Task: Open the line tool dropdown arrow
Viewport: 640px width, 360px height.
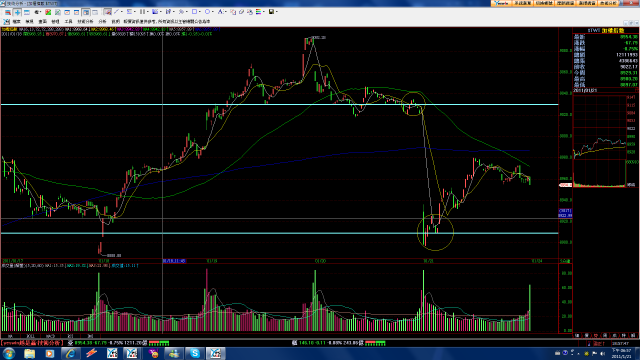Action: pyautogui.click(x=122, y=12)
